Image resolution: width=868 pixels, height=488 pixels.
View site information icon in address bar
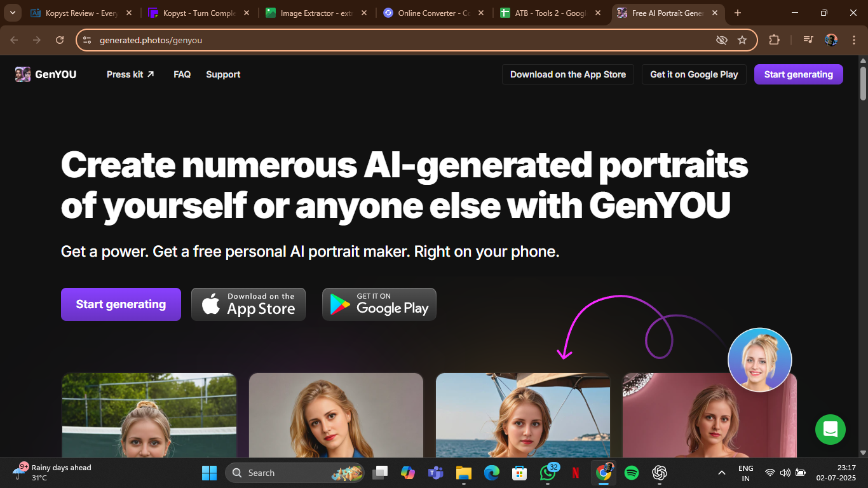87,40
